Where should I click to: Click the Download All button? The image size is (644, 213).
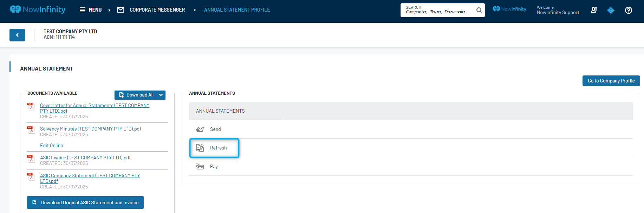(136, 95)
